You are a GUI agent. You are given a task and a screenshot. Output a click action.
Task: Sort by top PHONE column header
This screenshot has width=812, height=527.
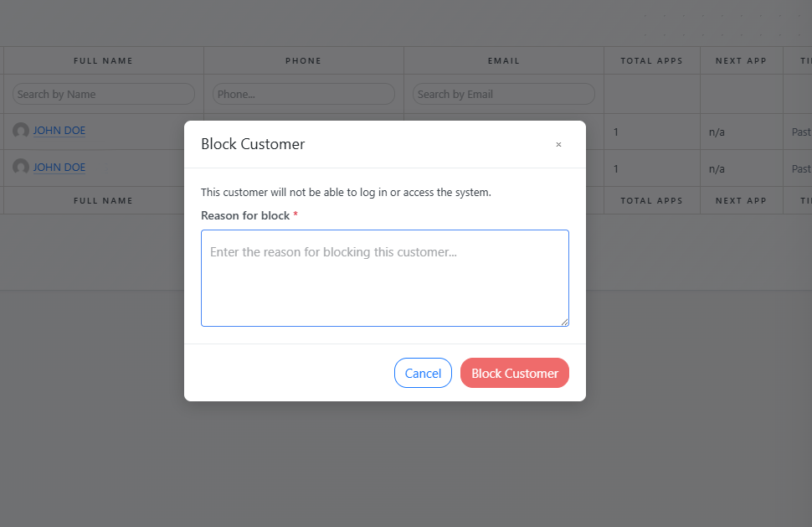303,60
